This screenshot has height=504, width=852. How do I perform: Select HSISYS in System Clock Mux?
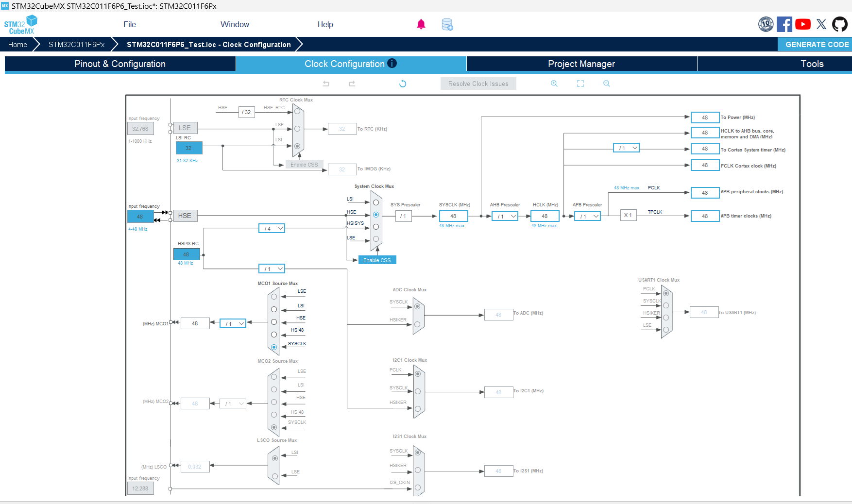tap(376, 227)
